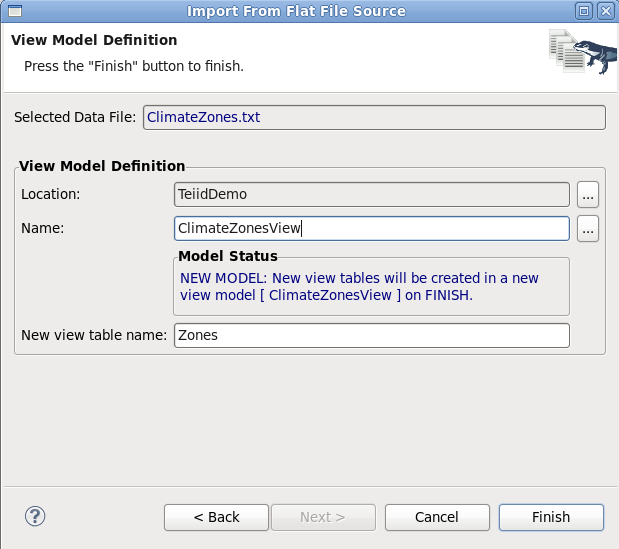Click the 'Location:' label
Viewport: 619px width, 549px height.
click(x=51, y=194)
